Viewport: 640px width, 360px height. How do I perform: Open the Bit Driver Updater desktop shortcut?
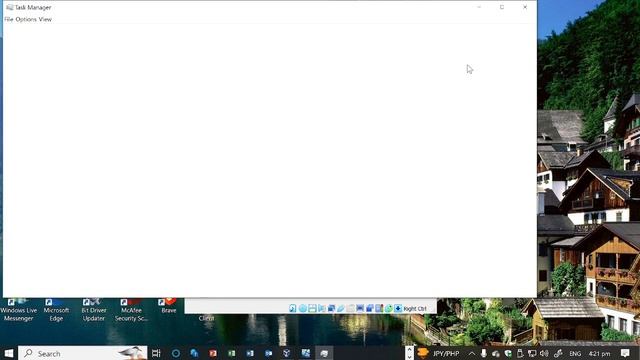pos(93,310)
